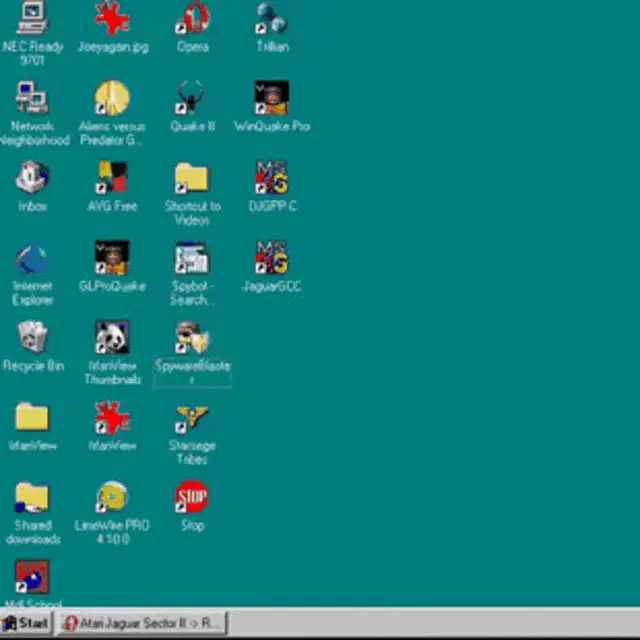Image resolution: width=640 pixels, height=640 pixels.
Task: Click the red Stop sign icon
Action: (x=191, y=496)
